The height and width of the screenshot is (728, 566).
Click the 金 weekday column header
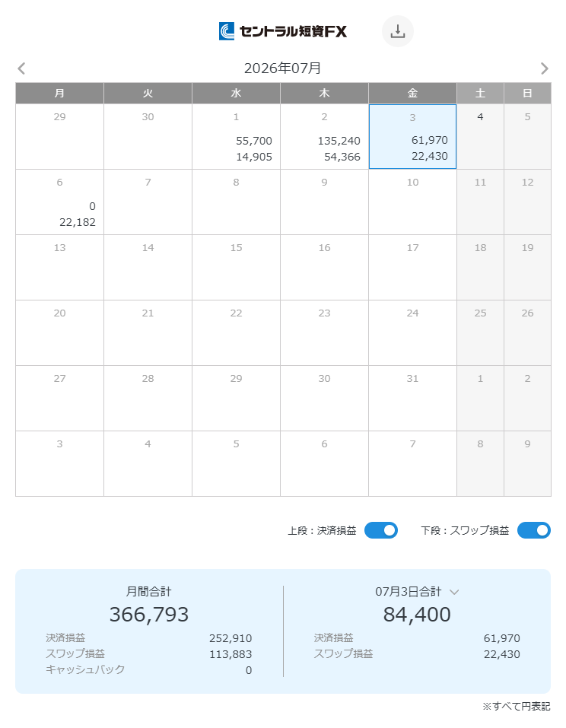pyautogui.click(x=412, y=93)
